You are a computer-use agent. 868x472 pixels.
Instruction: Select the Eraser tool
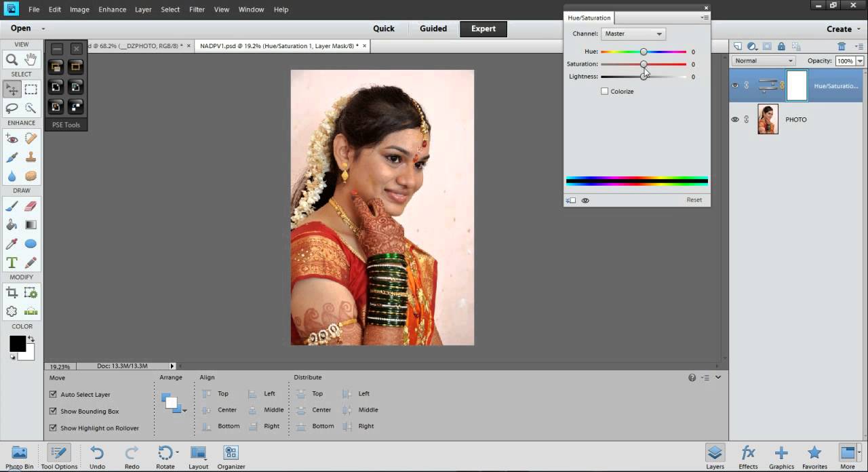31,206
